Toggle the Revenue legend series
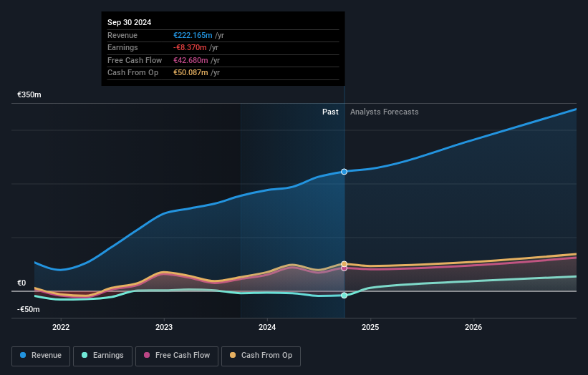 tap(41, 356)
